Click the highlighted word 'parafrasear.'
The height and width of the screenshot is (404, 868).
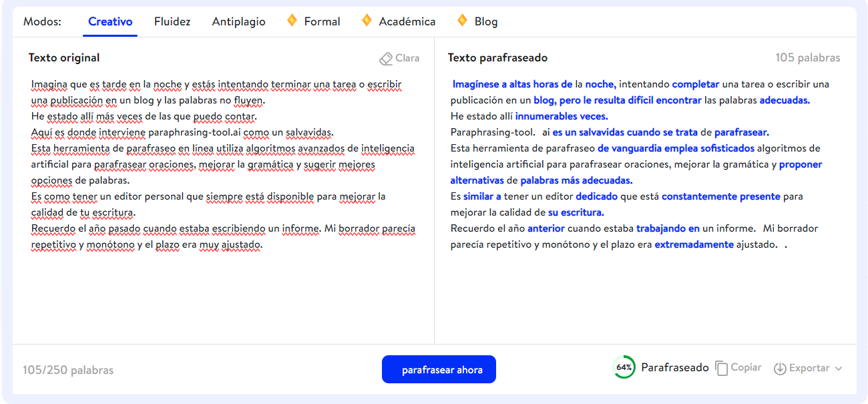coord(742,132)
